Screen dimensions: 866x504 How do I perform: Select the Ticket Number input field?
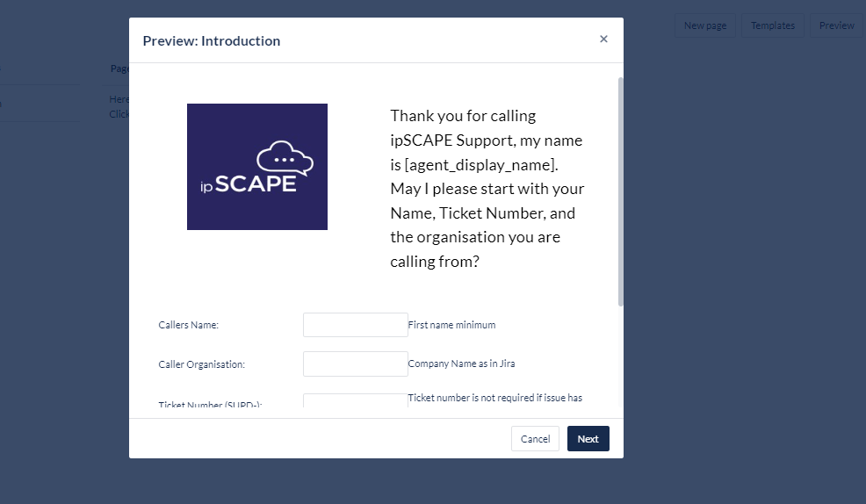(355, 401)
